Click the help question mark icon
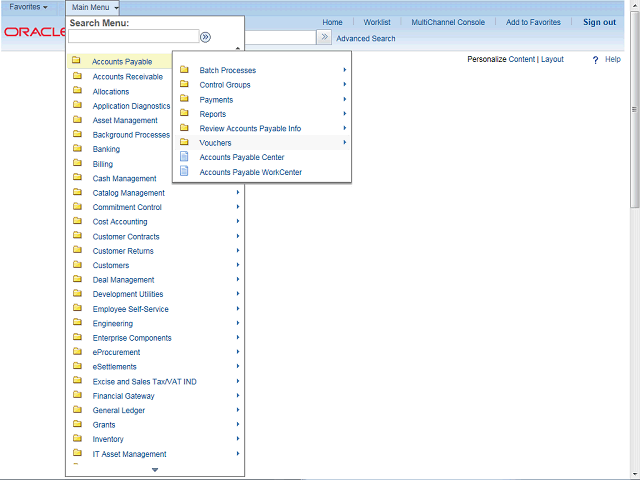 point(595,60)
